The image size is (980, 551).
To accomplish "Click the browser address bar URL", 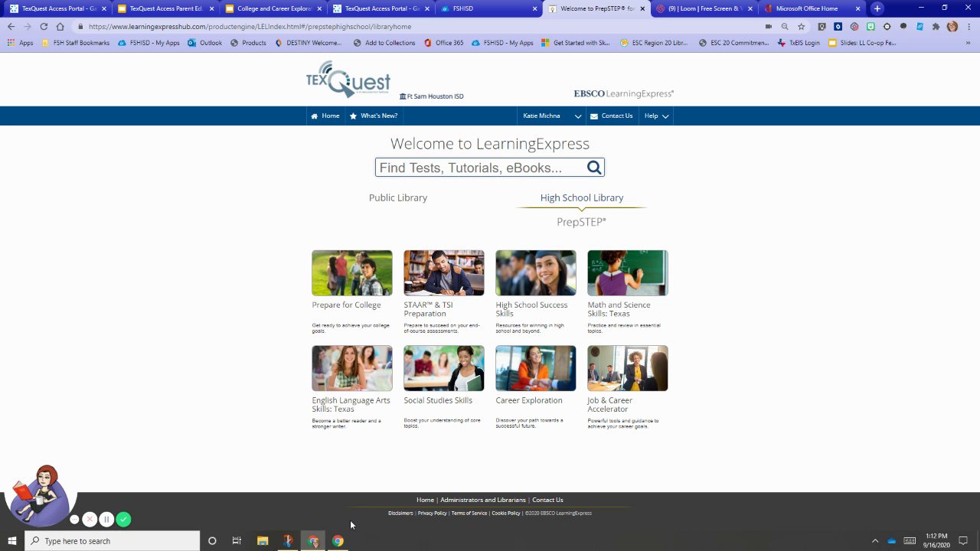I will 250,27.
